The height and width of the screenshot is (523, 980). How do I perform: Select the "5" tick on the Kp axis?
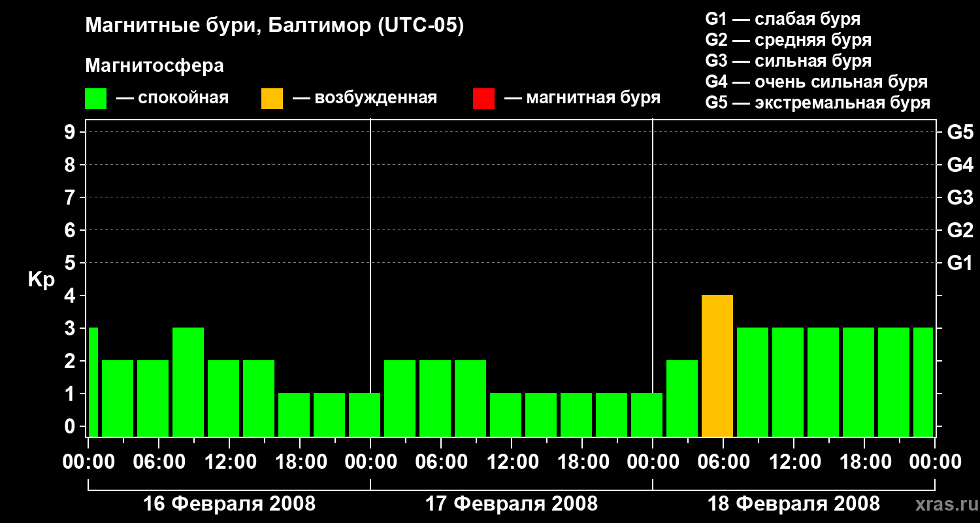coord(71,263)
